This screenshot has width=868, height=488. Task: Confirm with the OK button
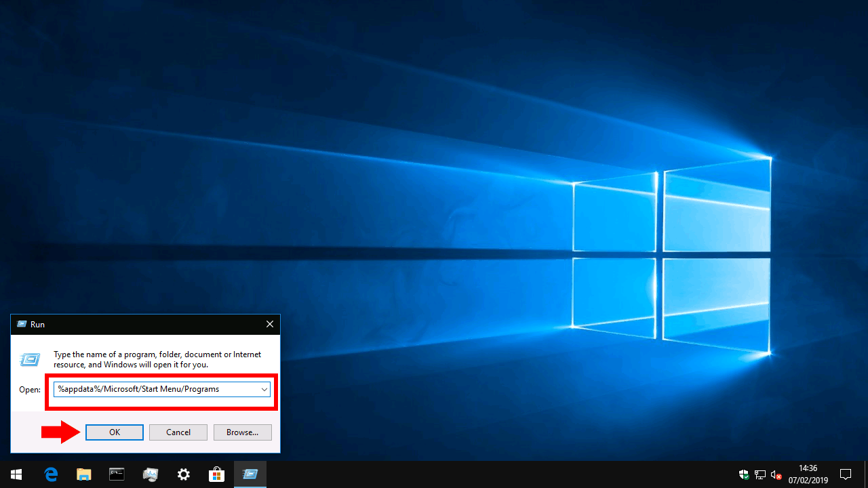pyautogui.click(x=114, y=432)
